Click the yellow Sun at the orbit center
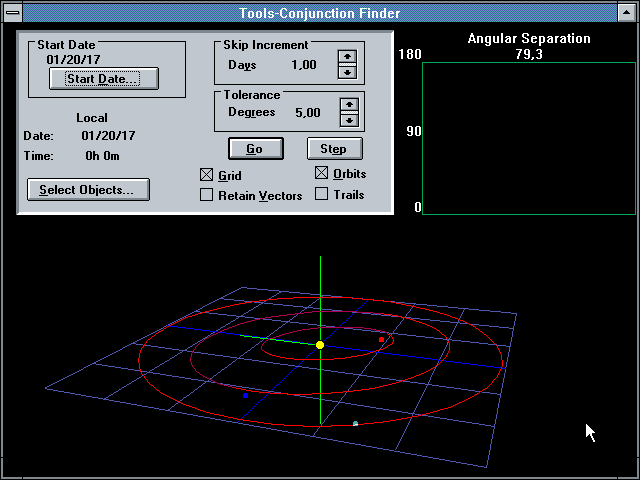Viewport: 640px width, 480px height. point(320,345)
